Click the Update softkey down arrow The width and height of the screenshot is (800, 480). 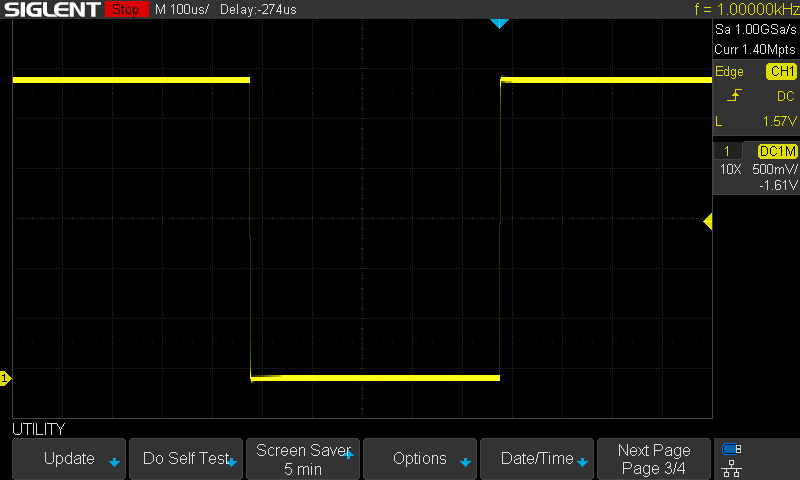pos(114,462)
